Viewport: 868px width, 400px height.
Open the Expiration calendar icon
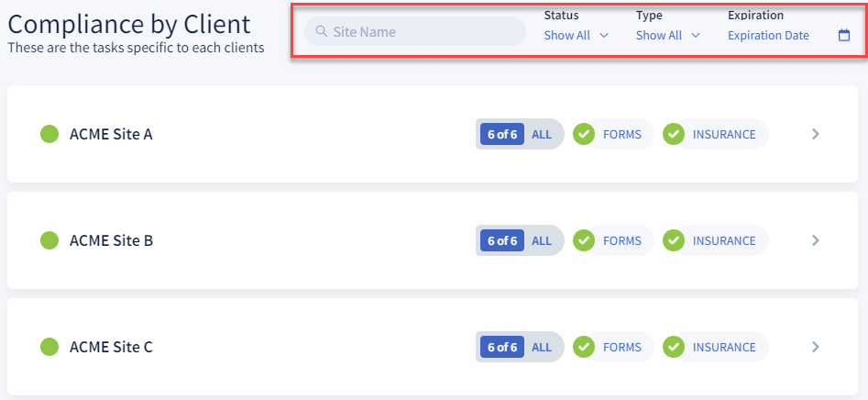pyautogui.click(x=844, y=36)
